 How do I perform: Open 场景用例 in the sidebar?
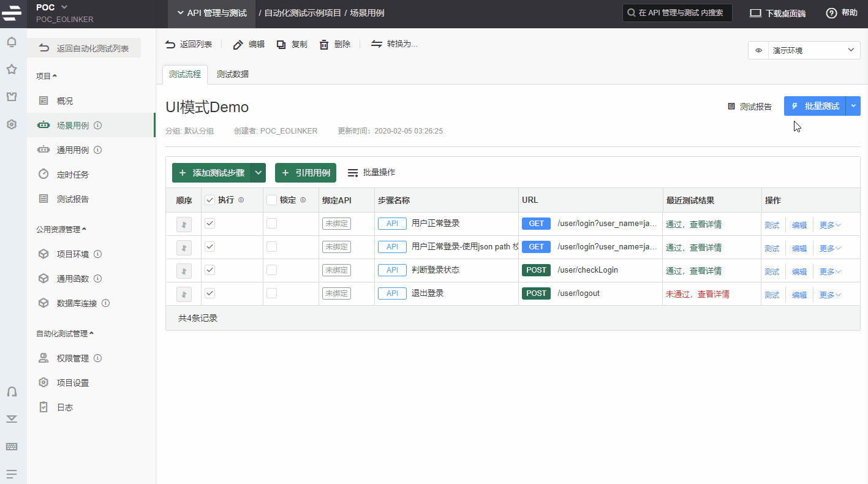pos(72,125)
